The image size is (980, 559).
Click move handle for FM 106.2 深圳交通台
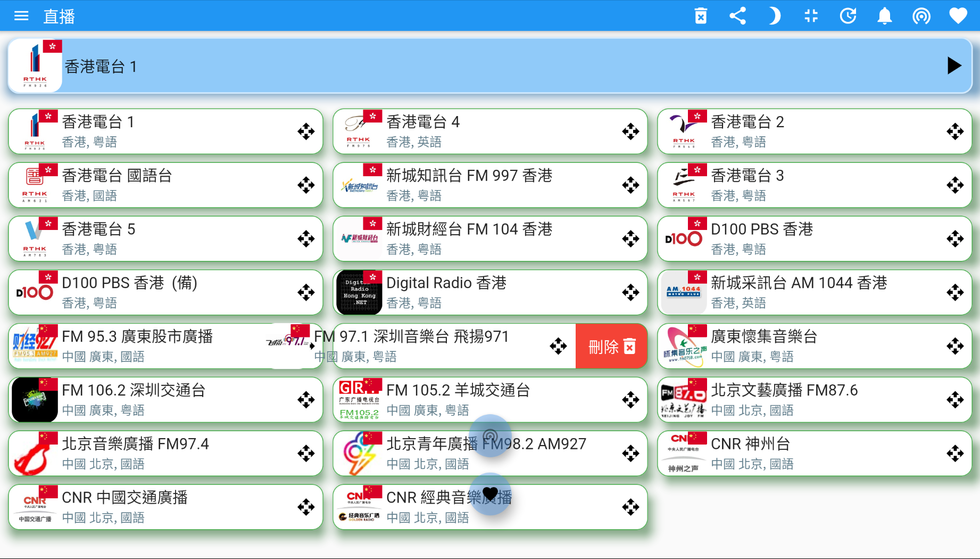coord(306,400)
